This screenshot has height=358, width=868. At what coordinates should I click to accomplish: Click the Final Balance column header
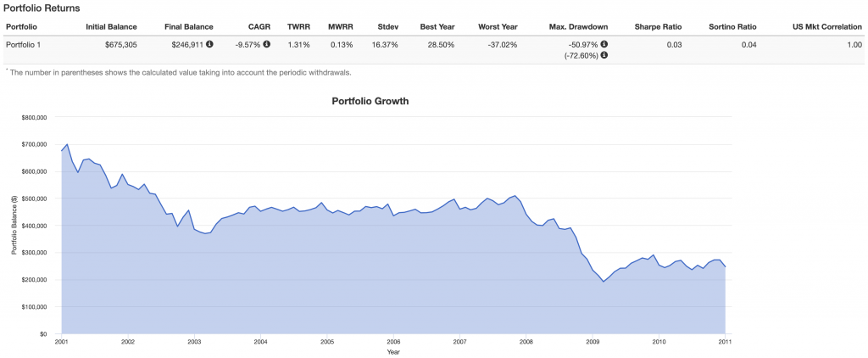click(189, 27)
